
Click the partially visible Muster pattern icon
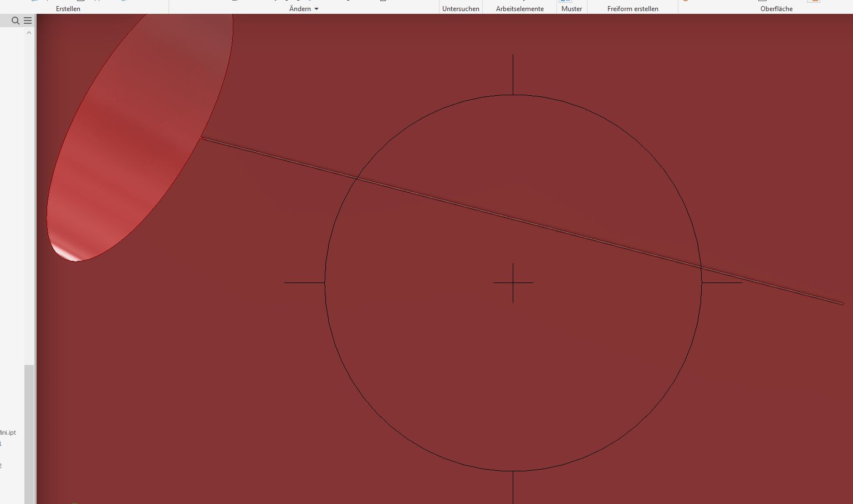click(x=565, y=2)
